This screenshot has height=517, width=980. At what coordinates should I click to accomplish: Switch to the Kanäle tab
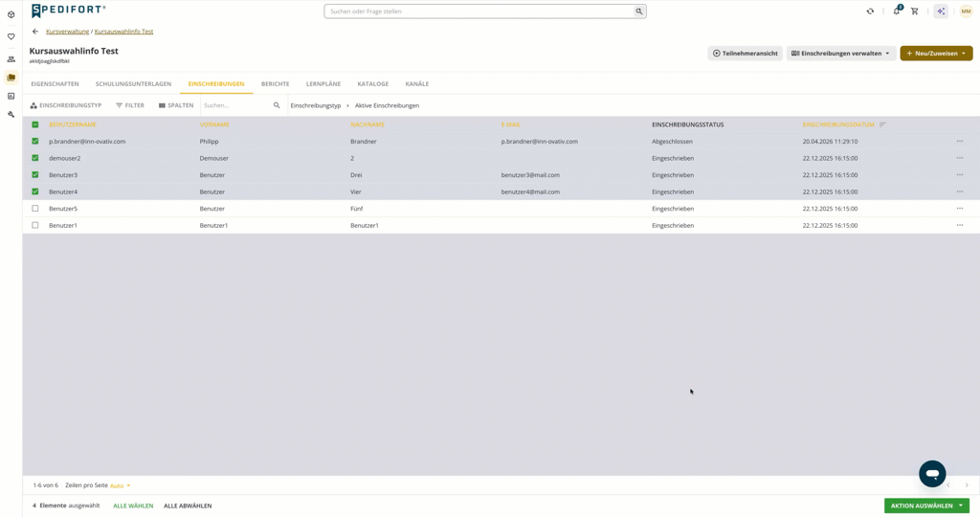coord(417,83)
